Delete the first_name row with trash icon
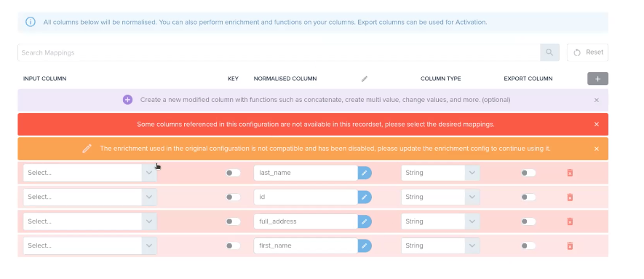Viewport: 644px width, 279px height. (x=570, y=246)
